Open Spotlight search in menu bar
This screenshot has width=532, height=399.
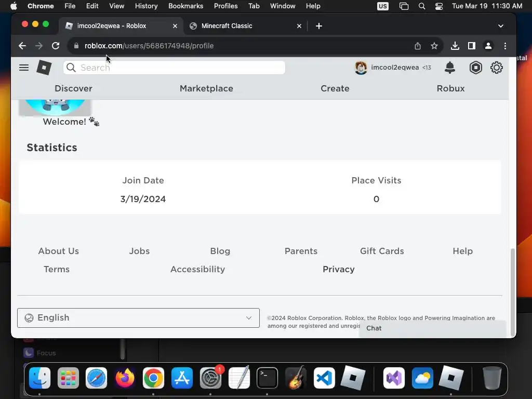[x=422, y=6]
